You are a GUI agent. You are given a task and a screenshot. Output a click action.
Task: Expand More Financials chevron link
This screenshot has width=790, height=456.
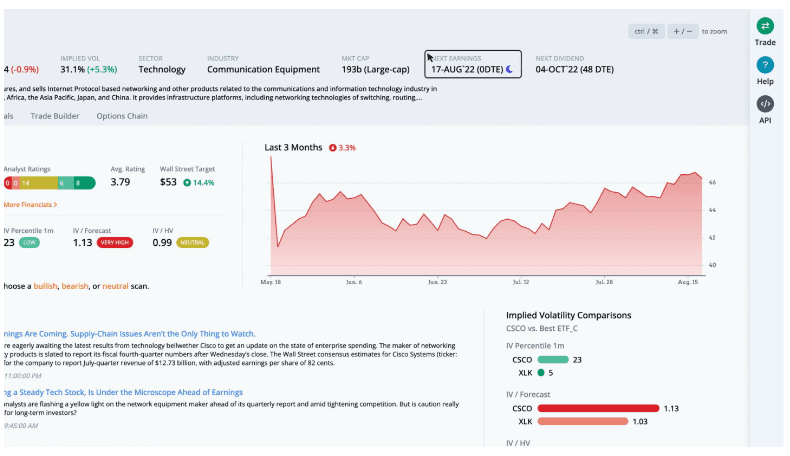click(x=30, y=204)
